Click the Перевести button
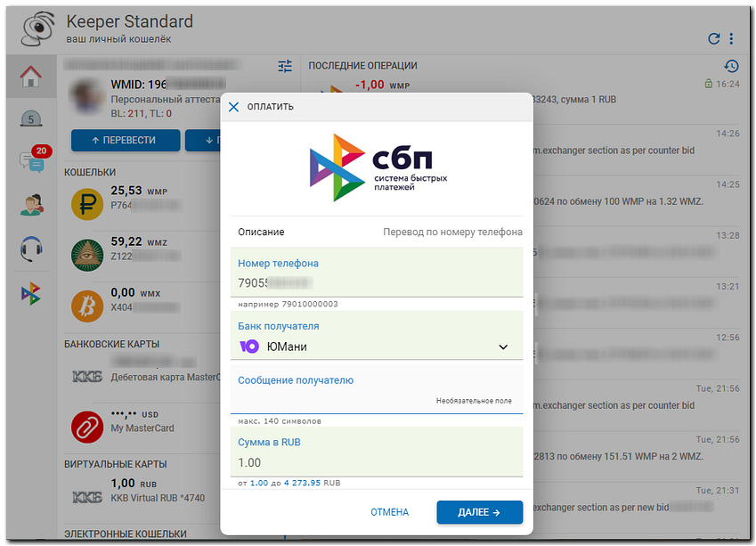The image size is (756, 546). (x=124, y=140)
